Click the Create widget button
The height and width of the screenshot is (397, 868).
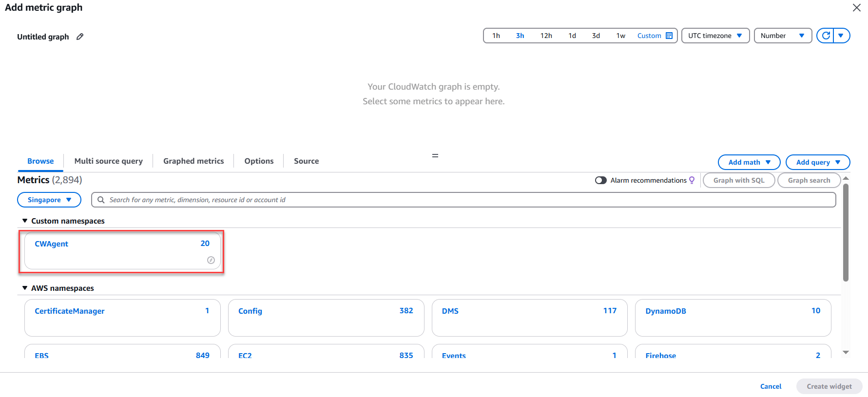tap(829, 386)
